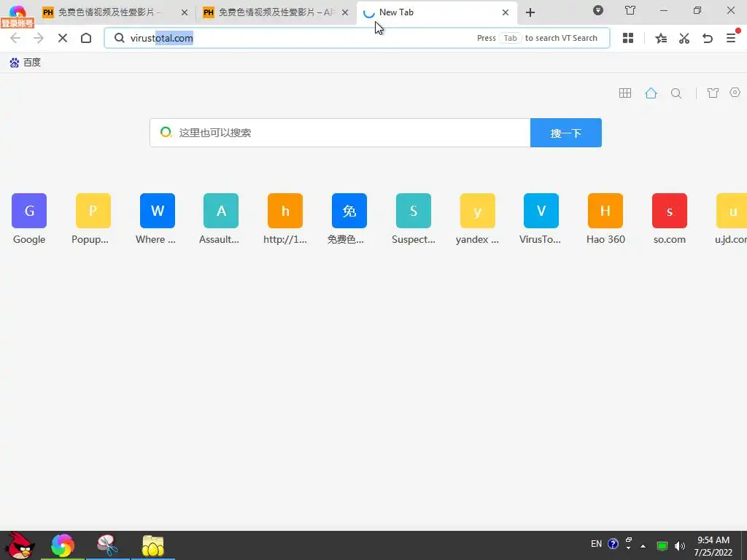The width and height of the screenshot is (747, 560).
Task: Open the 免费色 shortcut tile
Action: point(349,219)
